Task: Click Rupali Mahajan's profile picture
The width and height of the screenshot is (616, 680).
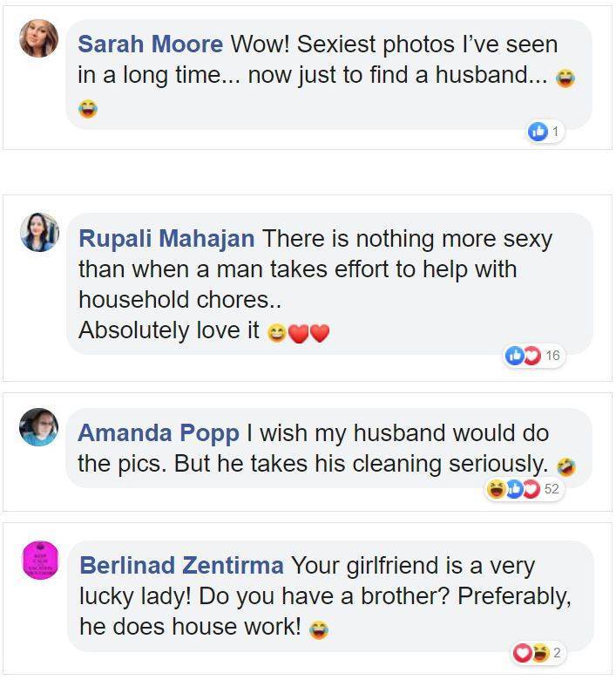Action: point(39,232)
